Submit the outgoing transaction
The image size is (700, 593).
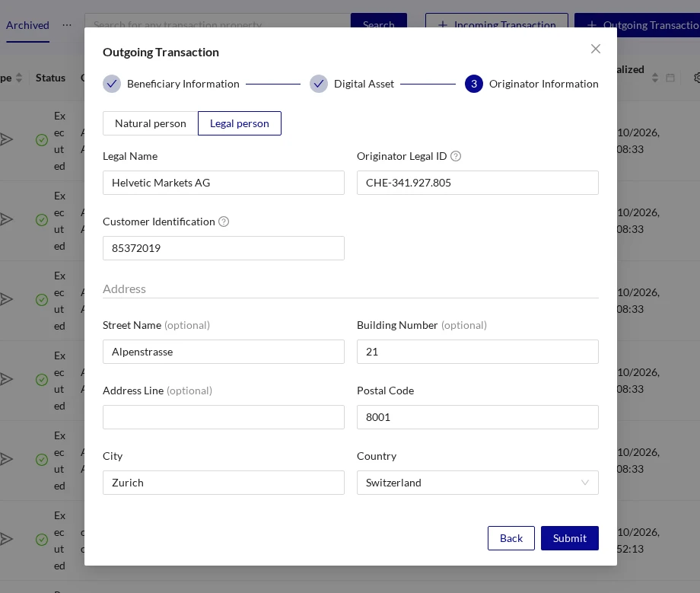click(569, 538)
